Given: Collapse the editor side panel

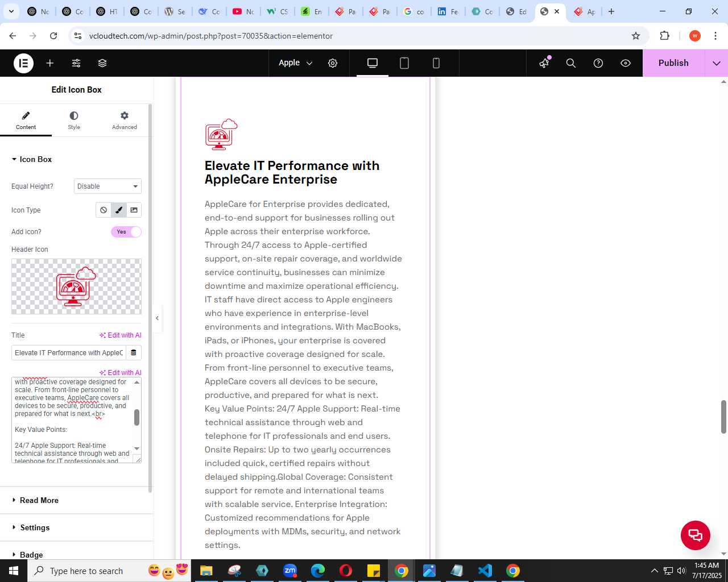Looking at the screenshot, I should [x=158, y=318].
